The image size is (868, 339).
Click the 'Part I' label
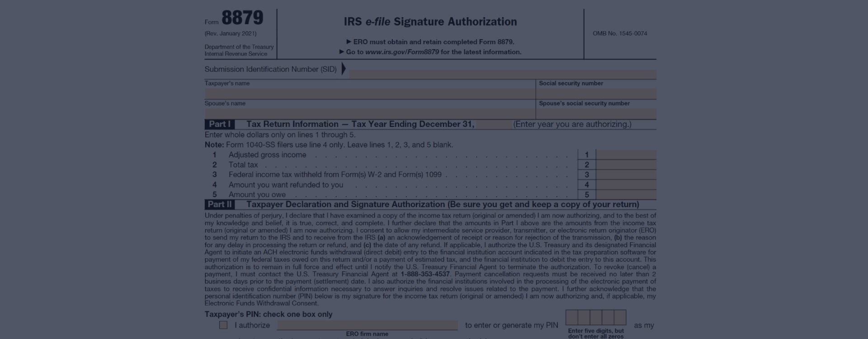point(220,124)
